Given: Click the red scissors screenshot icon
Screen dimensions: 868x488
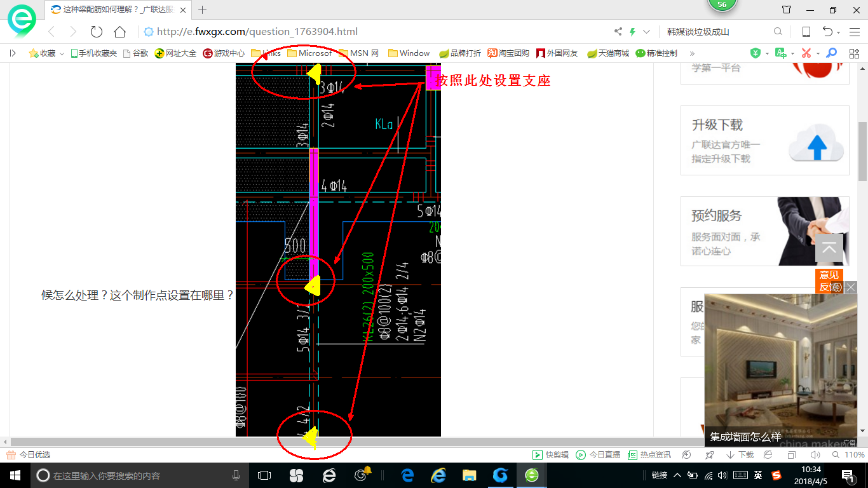Looking at the screenshot, I should (806, 53).
